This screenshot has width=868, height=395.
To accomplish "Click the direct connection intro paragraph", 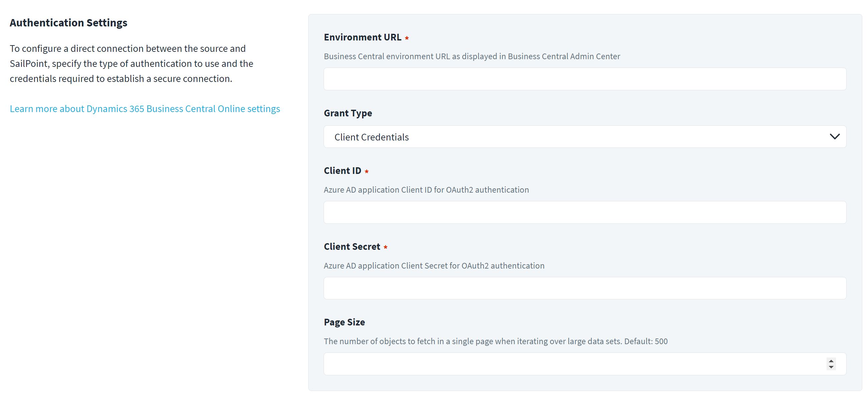I will pos(131,63).
